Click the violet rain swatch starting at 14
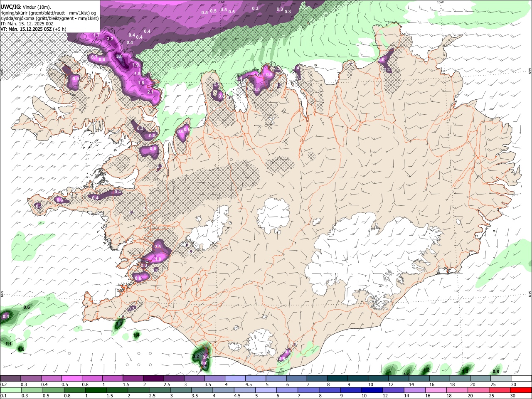The height and width of the screenshot is (399, 532). pyautogui.click(x=414, y=390)
